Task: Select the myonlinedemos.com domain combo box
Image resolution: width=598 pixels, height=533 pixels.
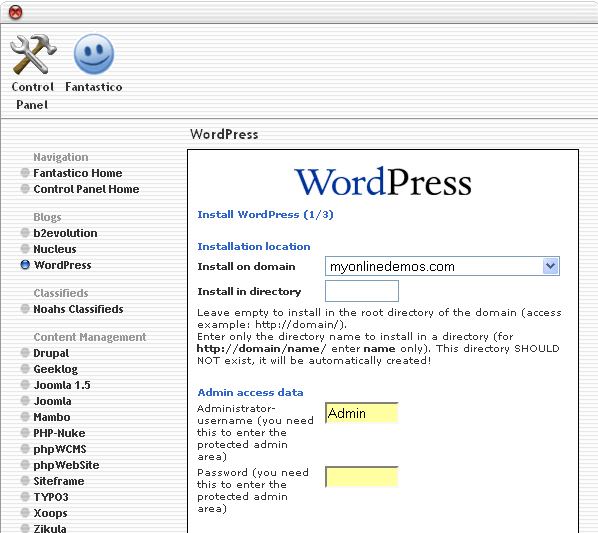Action: tap(442, 266)
